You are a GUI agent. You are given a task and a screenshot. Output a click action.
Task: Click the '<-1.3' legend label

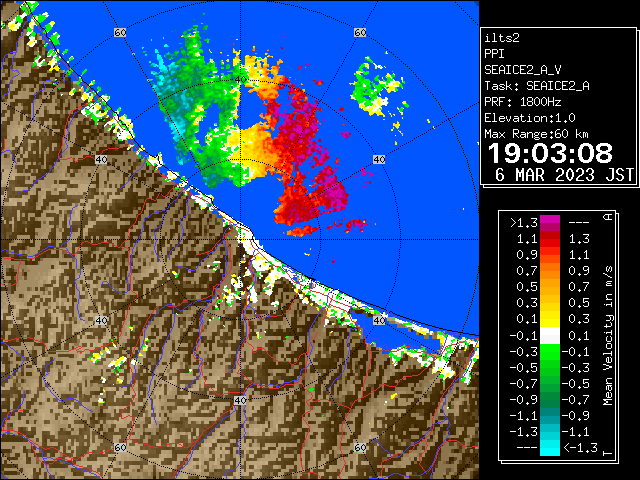tap(580, 447)
